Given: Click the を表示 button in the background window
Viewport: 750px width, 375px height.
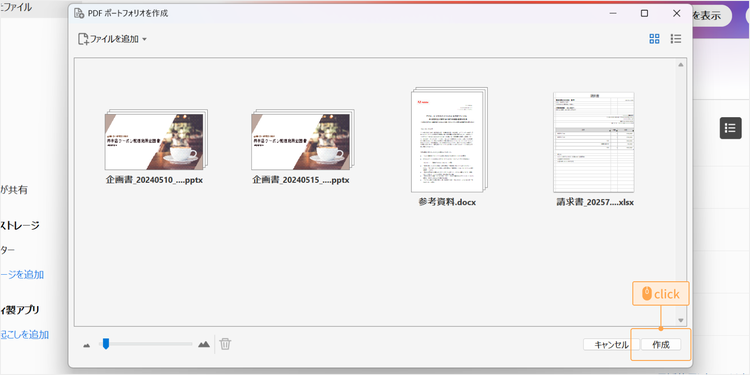Looking at the screenshot, I should pyautogui.click(x=712, y=15).
